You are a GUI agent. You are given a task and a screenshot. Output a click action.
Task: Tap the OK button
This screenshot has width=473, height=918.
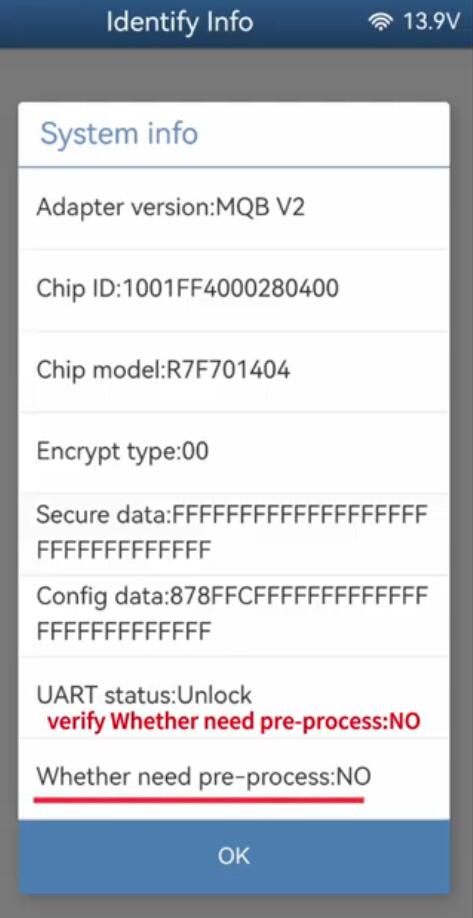pyautogui.click(x=234, y=855)
